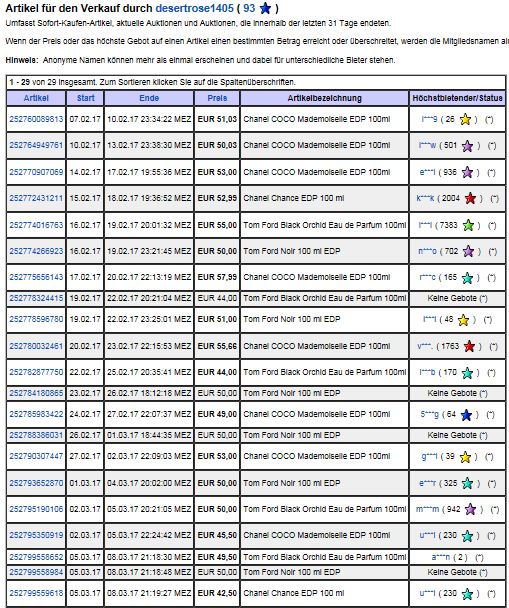Sort by Start column header
Viewport: 509px width, 608px height.
click(x=85, y=98)
